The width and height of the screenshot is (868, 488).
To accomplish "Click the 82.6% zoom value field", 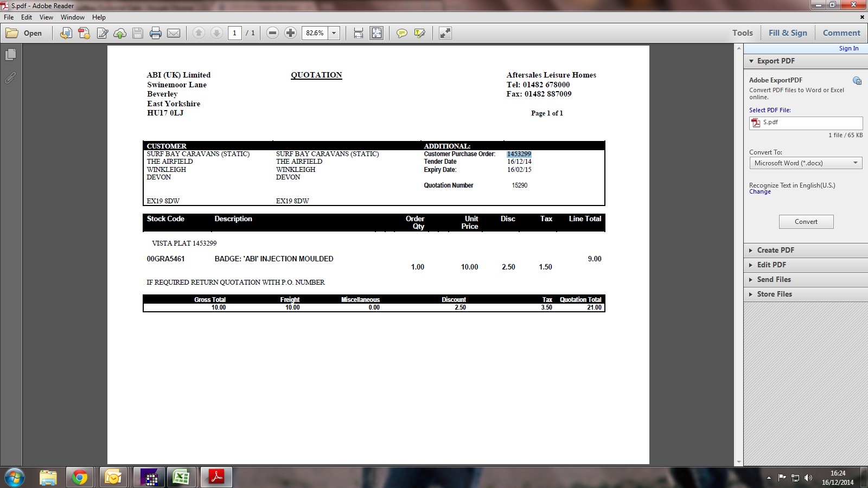I will pos(315,33).
